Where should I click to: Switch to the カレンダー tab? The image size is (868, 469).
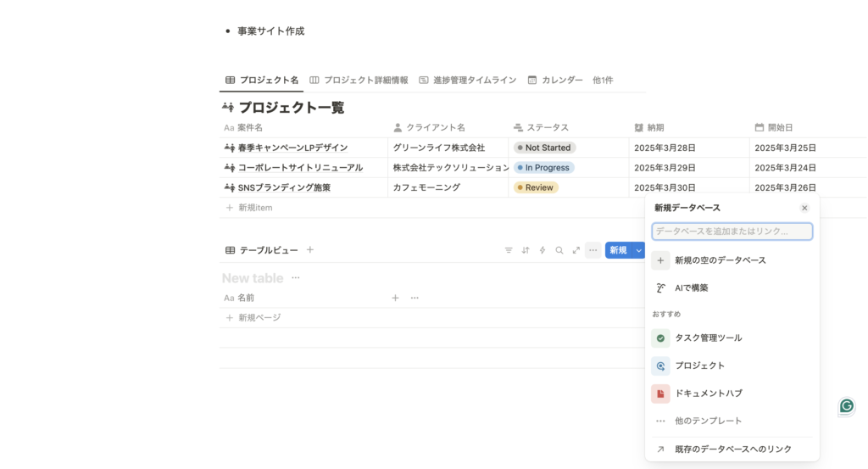click(x=555, y=80)
